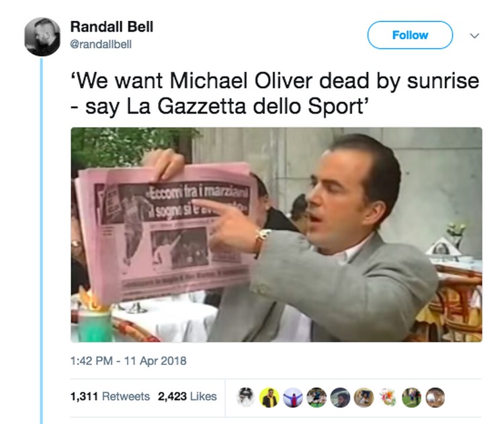
Task: Follow Randall Bell
Action: point(410,35)
